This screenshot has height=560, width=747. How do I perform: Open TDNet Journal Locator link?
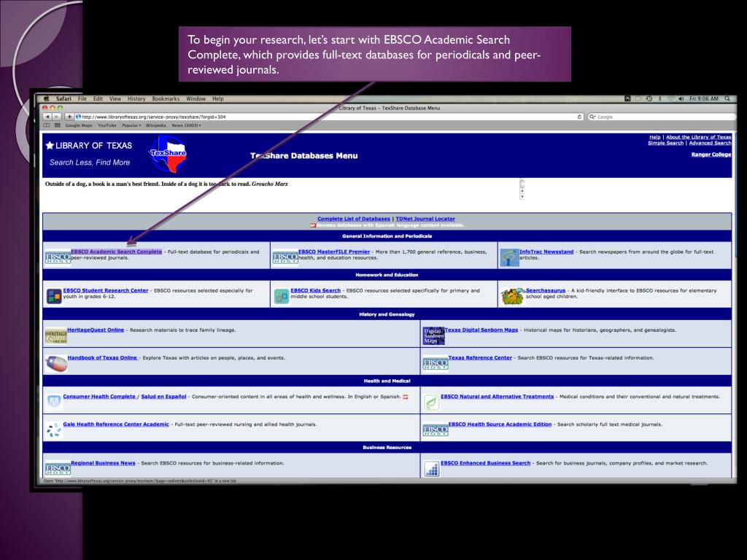(425, 219)
